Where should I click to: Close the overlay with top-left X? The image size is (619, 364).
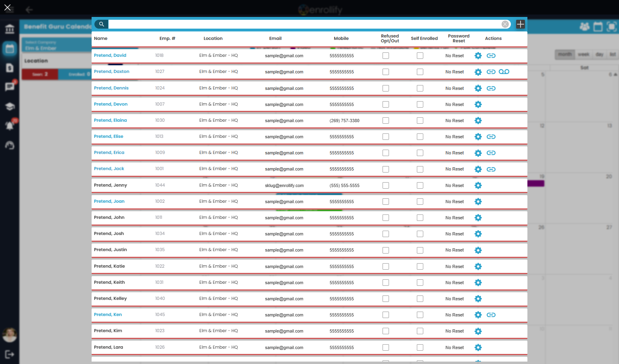(7, 8)
